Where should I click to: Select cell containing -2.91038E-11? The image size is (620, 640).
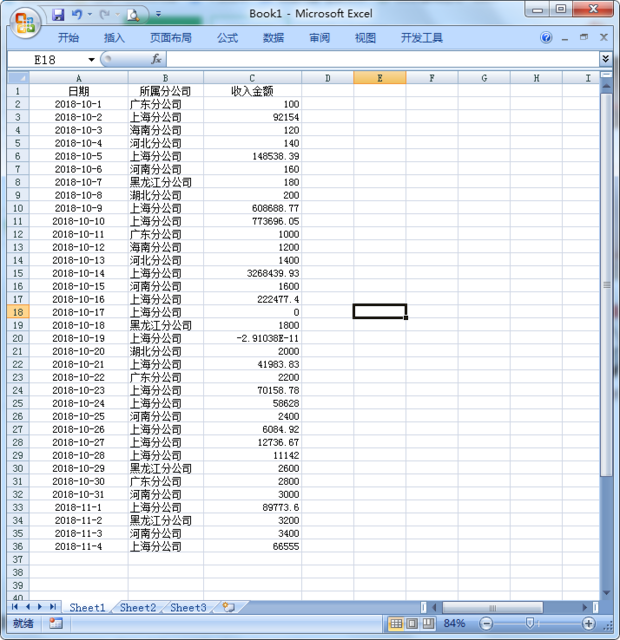pyautogui.click(x=252, y=338)
